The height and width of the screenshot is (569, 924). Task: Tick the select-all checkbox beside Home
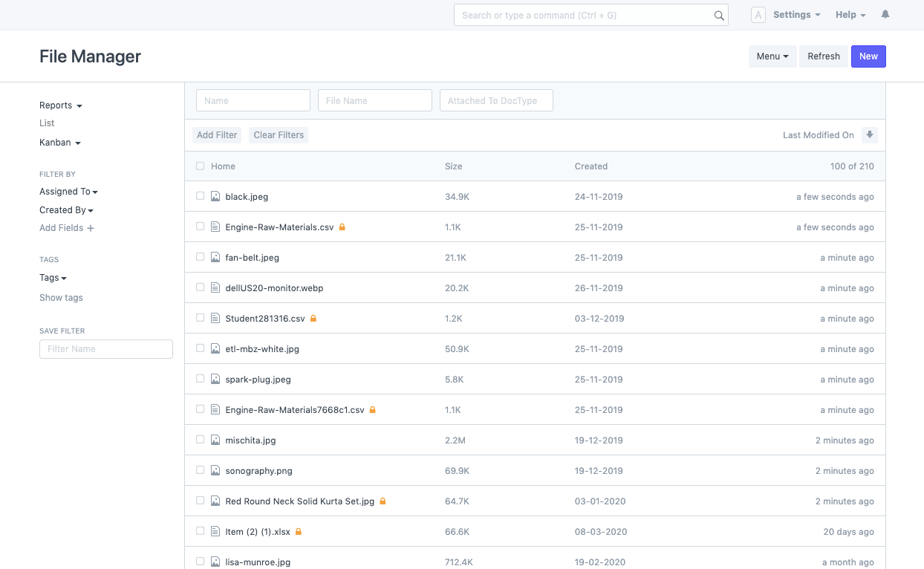pyautogui.click(x=200, y=166)
